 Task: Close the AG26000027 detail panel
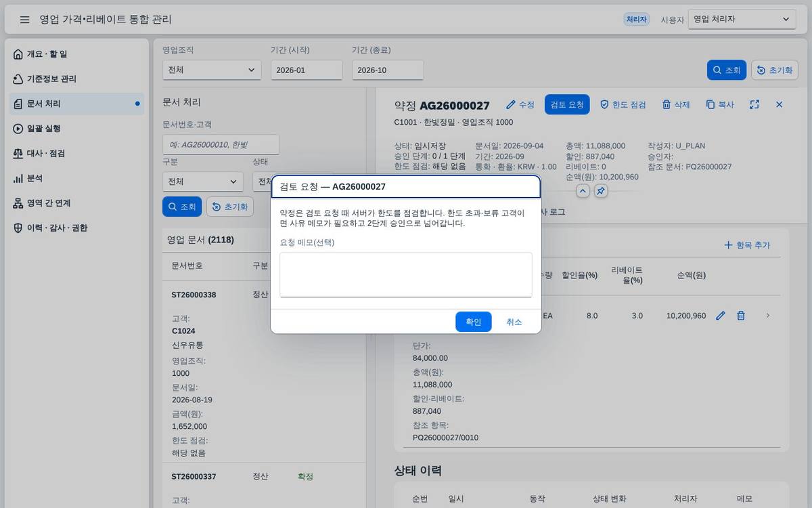(779, 104)
